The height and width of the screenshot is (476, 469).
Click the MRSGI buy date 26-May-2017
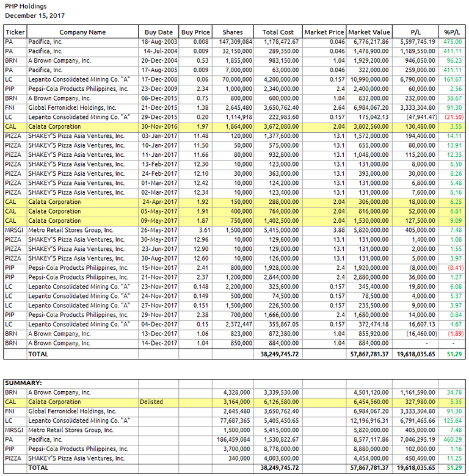159,231
